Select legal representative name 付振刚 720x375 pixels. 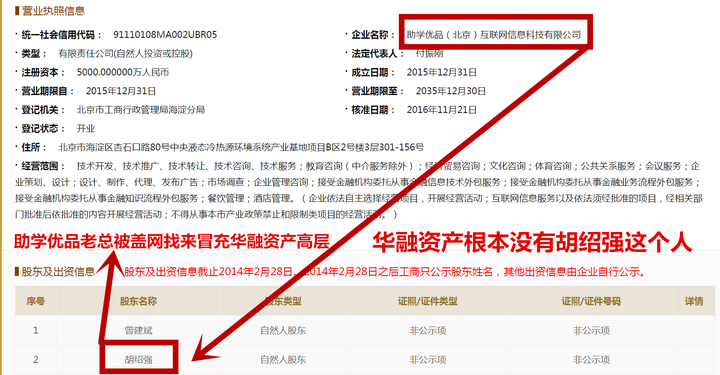[x=429, y=54]
